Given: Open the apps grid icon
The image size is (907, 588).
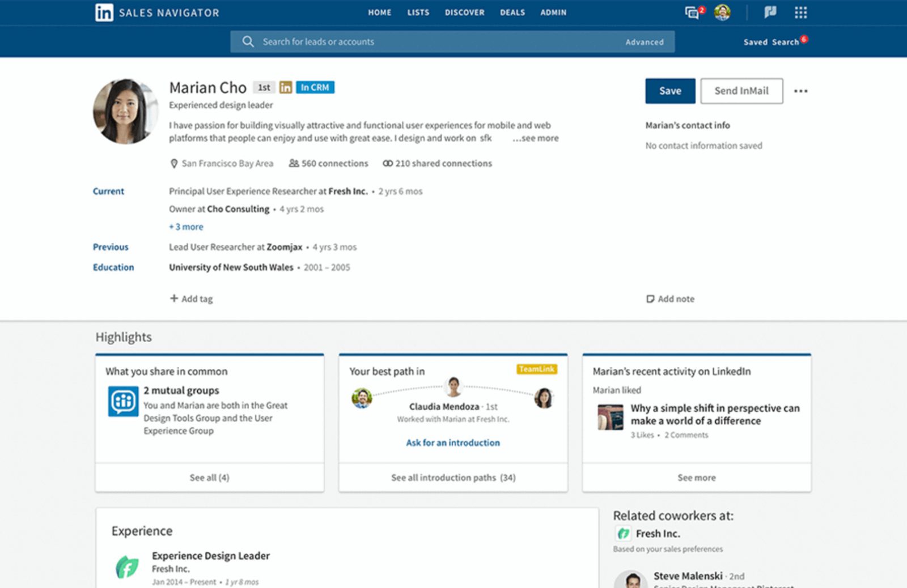Looking at the screenshot, I should click(x=800, y=12).
